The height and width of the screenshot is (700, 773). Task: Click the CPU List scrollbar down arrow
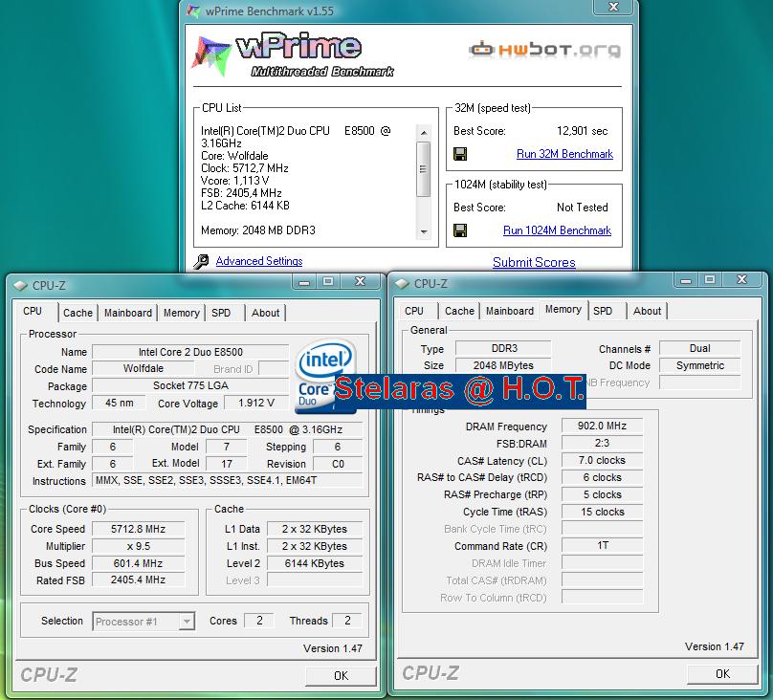click(424, 232)
